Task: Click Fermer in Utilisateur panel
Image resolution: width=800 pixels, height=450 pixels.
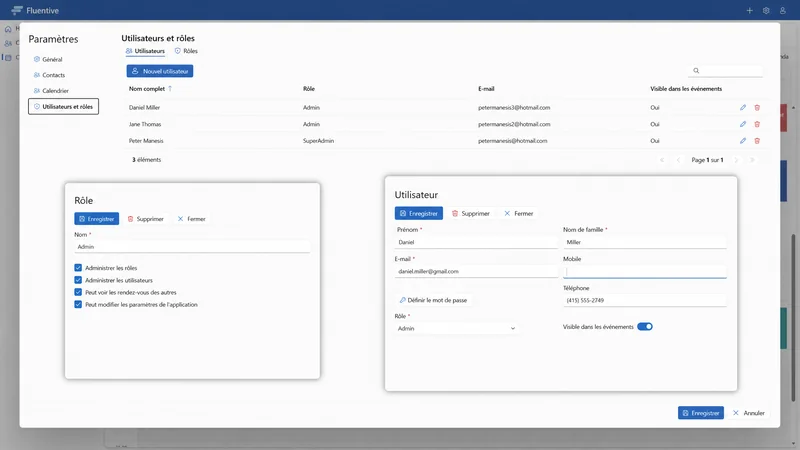Action: coord(518,213)
